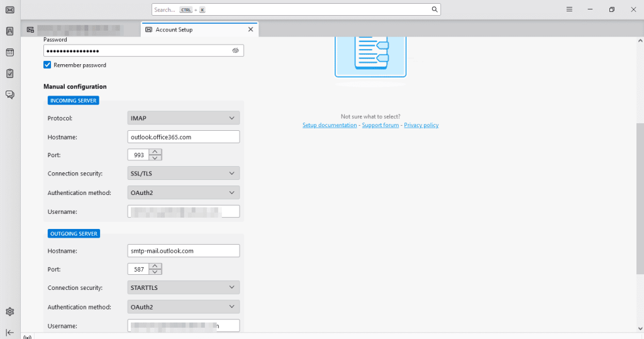Click the outgoing Port 587 field
Image resolution: width=644 pixels, height=339 pixels.
[139, 269]
